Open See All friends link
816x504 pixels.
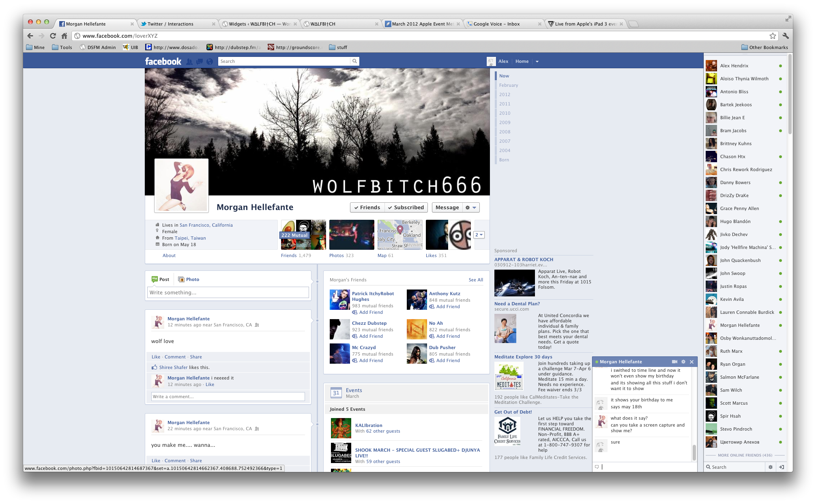(x=476, y=280)
